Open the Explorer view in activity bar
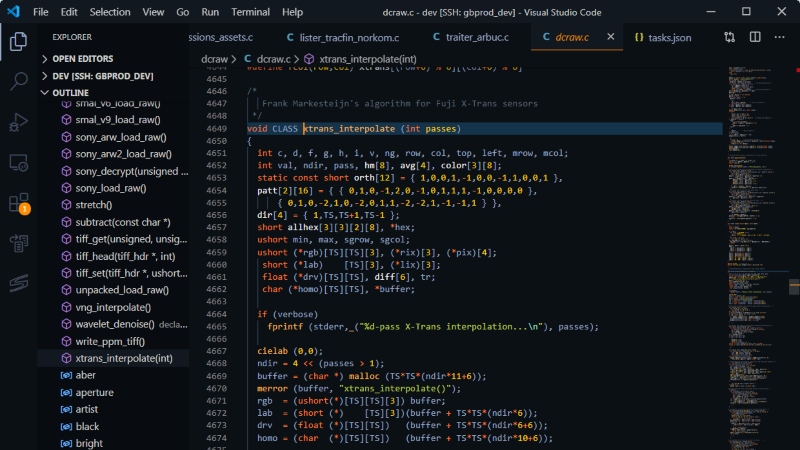This screenshot has width=800, height=450. (18, 41)
